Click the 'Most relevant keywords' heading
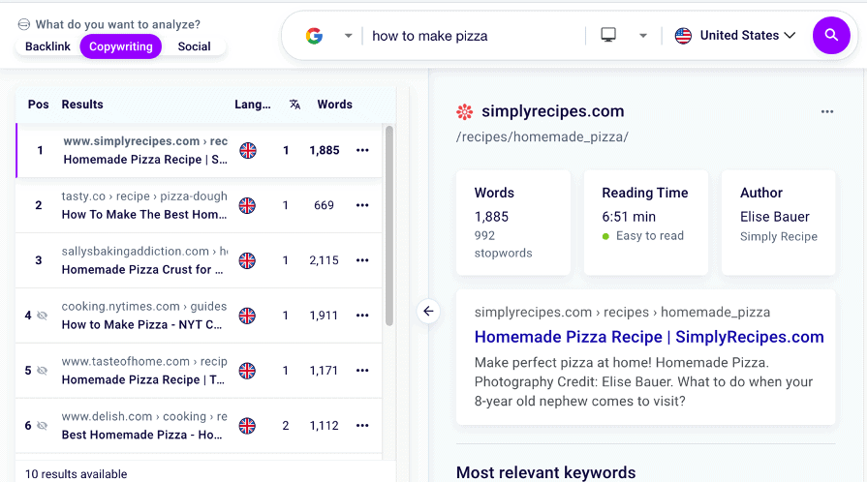 coord(545,472)
